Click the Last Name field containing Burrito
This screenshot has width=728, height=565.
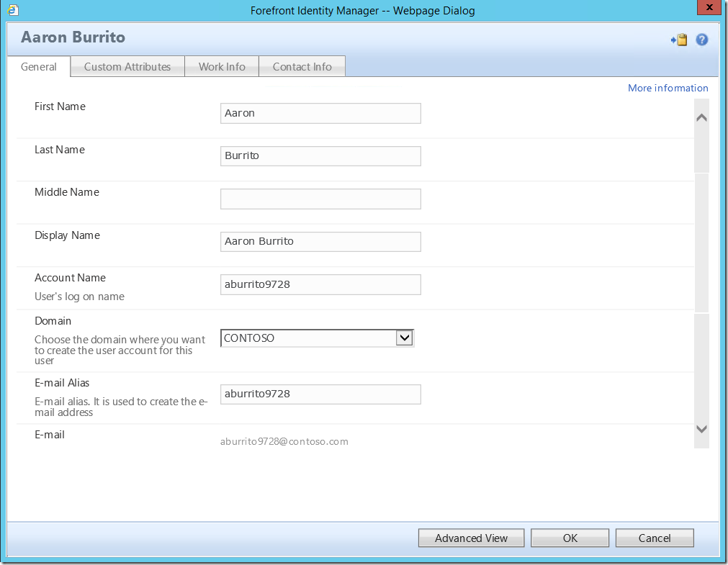(x=320, y=156)
